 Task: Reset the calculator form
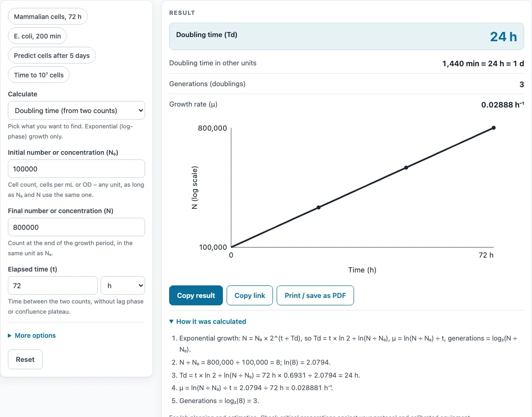[25, 360]
